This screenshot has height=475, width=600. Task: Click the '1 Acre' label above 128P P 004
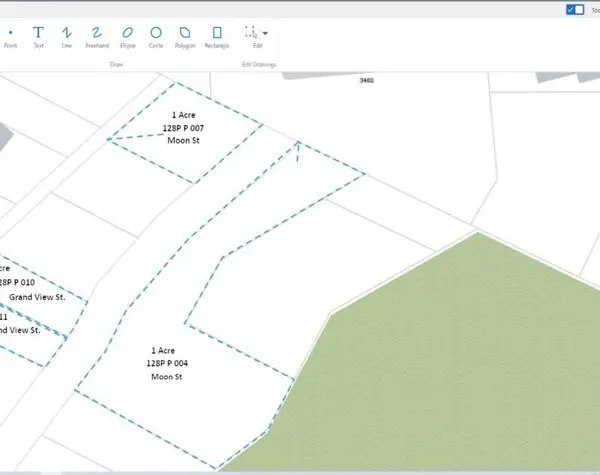163,350
